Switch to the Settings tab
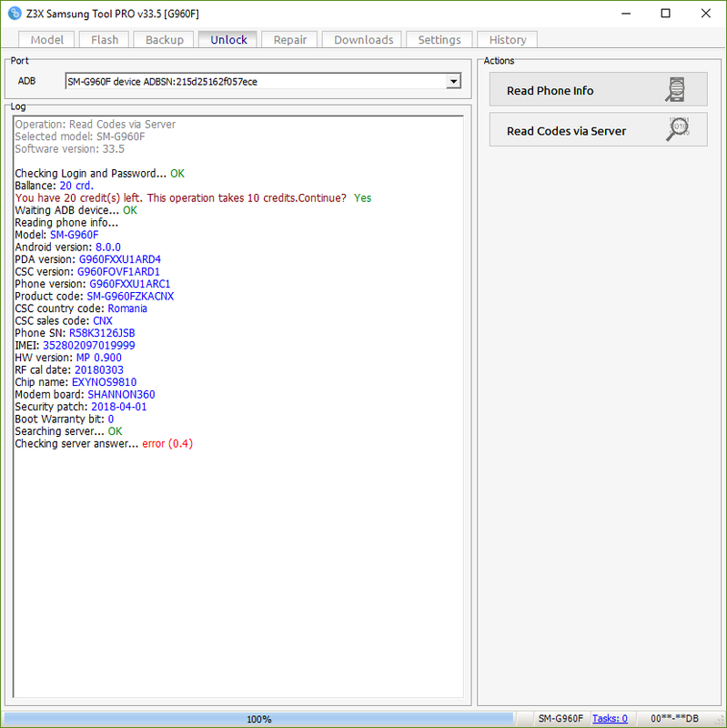Screen dimensions: 727x728 point(439,40)
